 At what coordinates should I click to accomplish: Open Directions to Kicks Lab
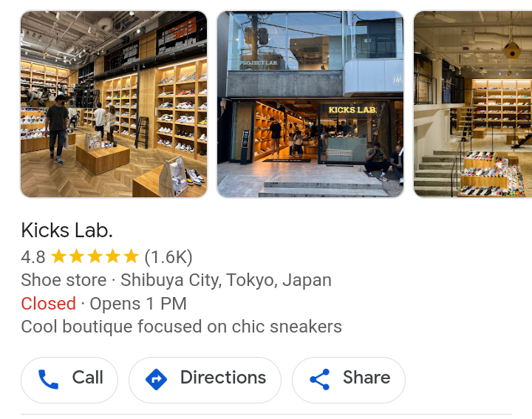click(x=205, y=380)
